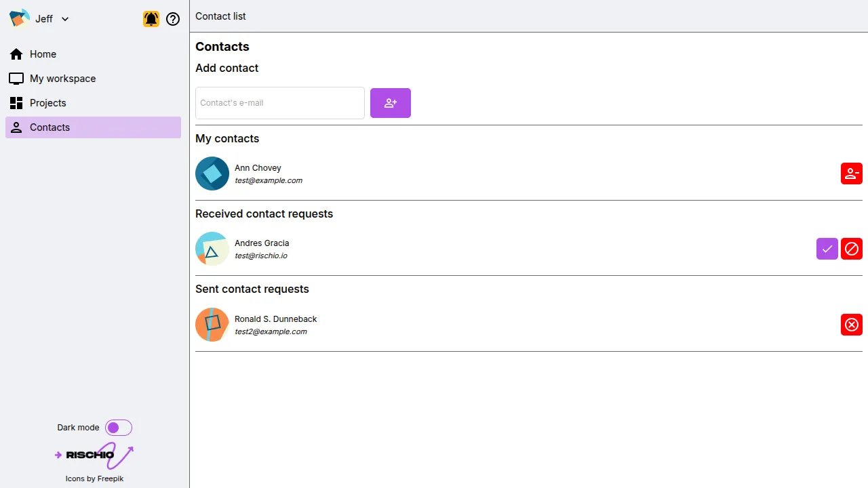The width and height of the screenshot is (868, 488).
Task: Accept Andres Gracia's contact request
Action: coord(827,249)
